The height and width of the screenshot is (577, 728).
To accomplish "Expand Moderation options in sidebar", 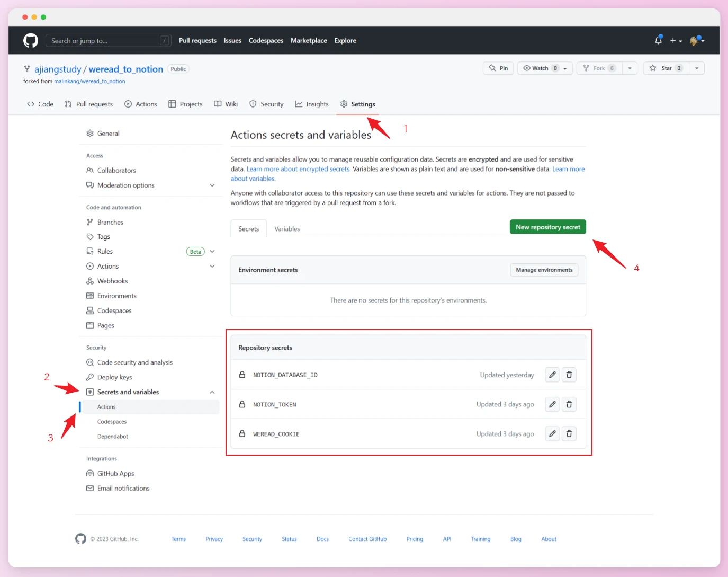I will coord(212,185).
